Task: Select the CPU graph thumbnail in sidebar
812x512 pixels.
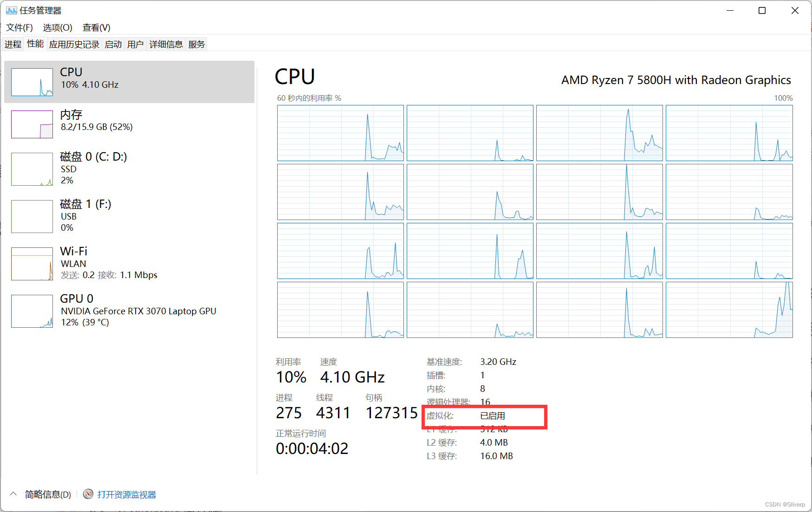Action: (x=32, y=82)
